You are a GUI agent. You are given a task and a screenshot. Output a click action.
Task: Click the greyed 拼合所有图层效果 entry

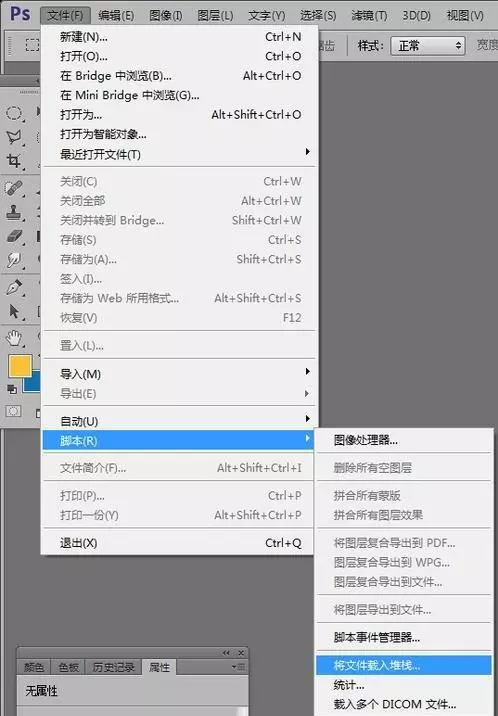pyautogui.click(x=404, y=515)
